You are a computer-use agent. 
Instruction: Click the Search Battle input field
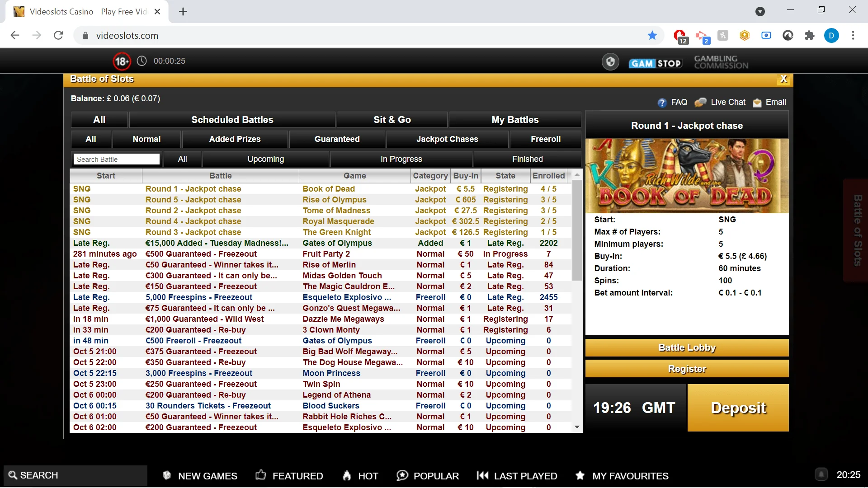[117, 159]
